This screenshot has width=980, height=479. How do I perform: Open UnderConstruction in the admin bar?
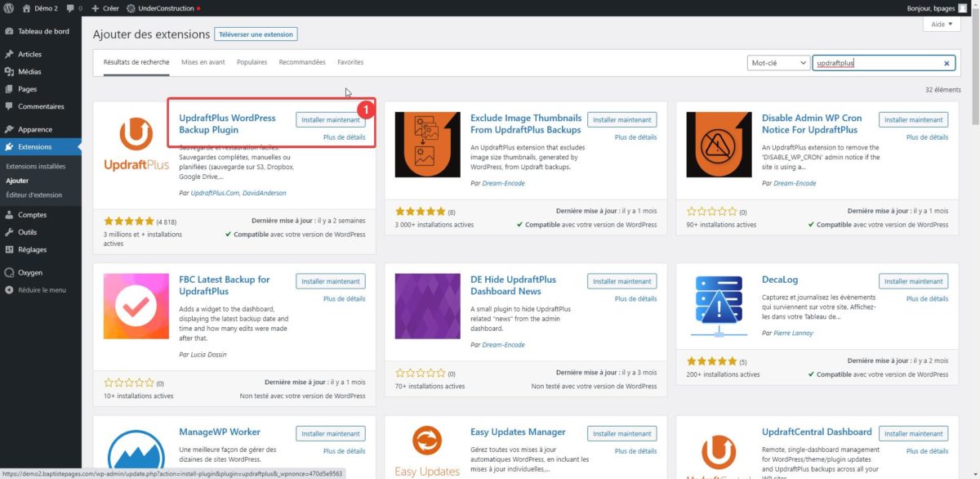tap(163, 8)
